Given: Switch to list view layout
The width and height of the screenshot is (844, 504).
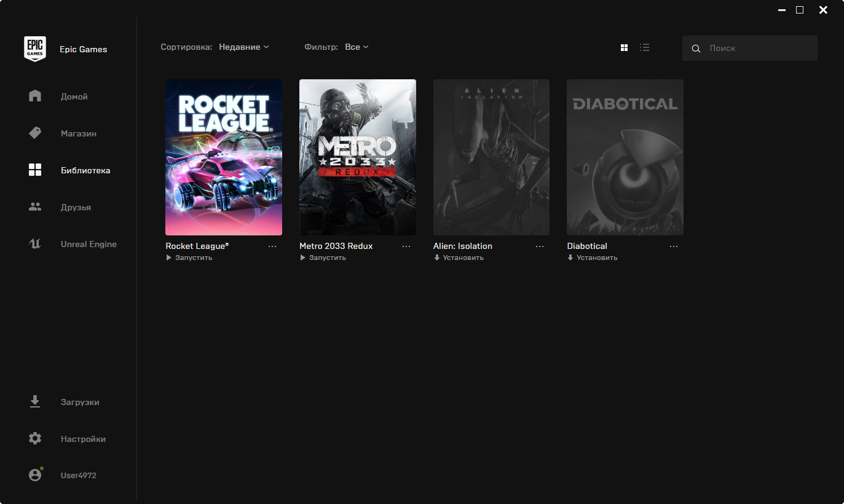Looking at the screenshot, I should [x=645, y=47].
